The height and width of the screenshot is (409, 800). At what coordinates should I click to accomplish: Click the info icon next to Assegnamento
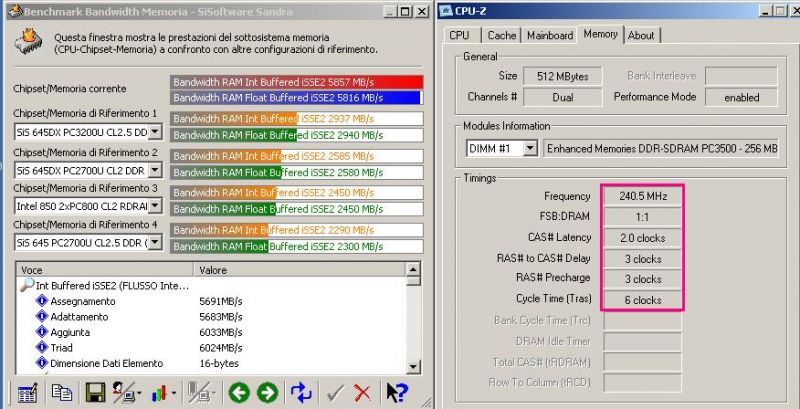tap(42, 301)
